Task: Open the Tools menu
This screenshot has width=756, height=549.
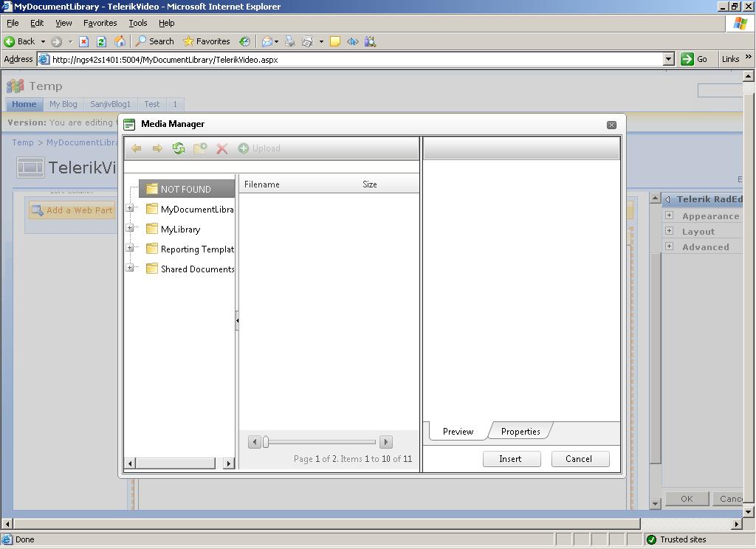Action: point(137,23)
